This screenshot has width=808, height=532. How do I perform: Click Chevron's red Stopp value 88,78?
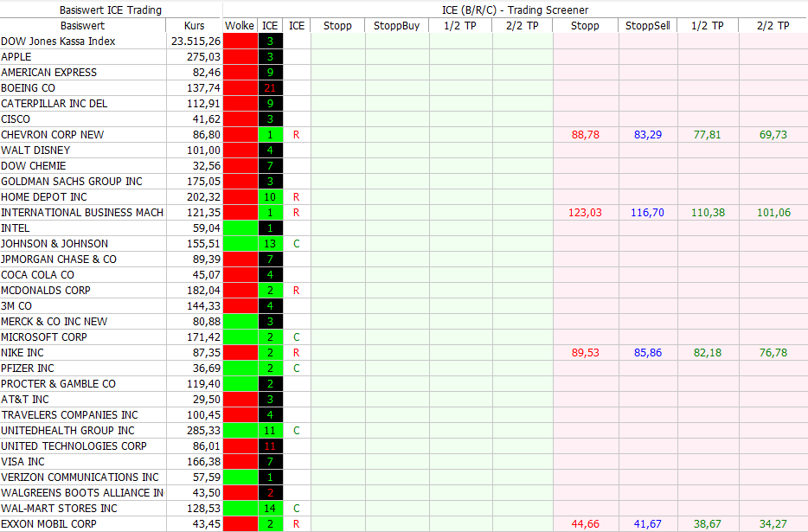pyautogui.click(x=586, y=135)
